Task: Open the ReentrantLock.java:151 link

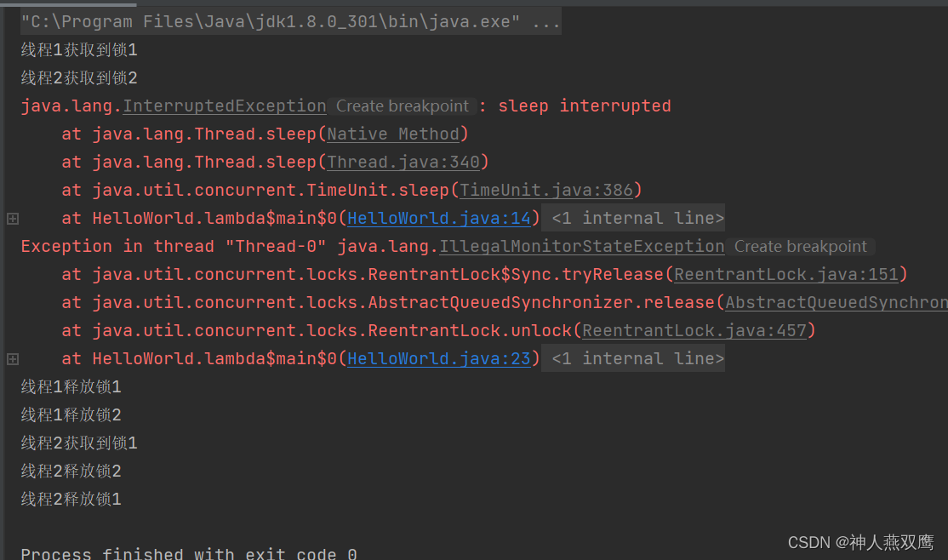Action: 791,275
